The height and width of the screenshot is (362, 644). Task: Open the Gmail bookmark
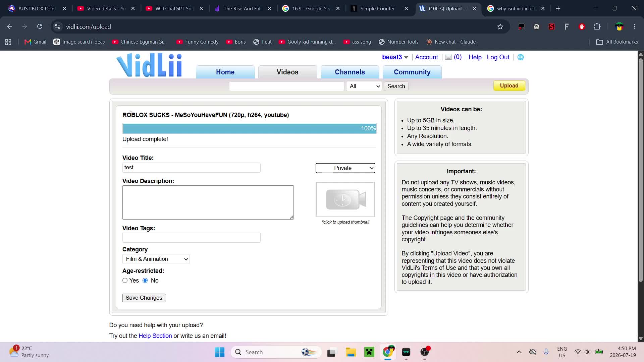pos(35,42)
